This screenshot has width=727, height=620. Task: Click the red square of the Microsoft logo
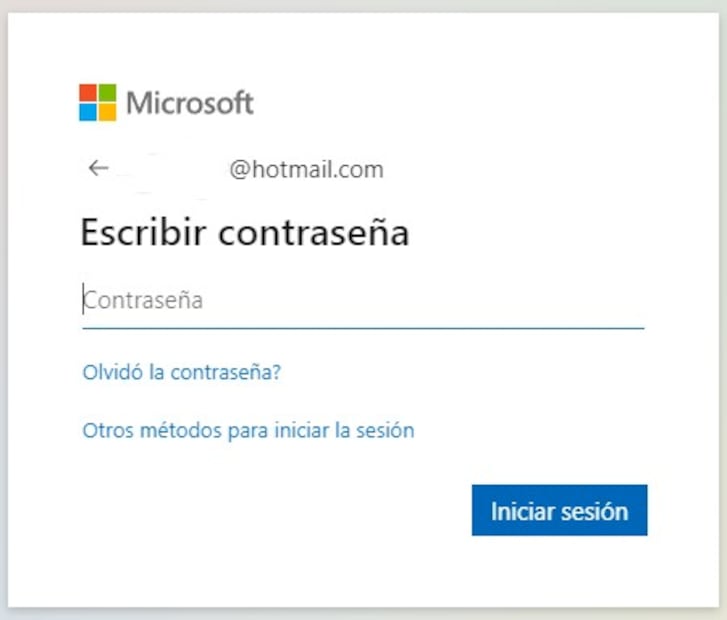(x=88, y=92)
